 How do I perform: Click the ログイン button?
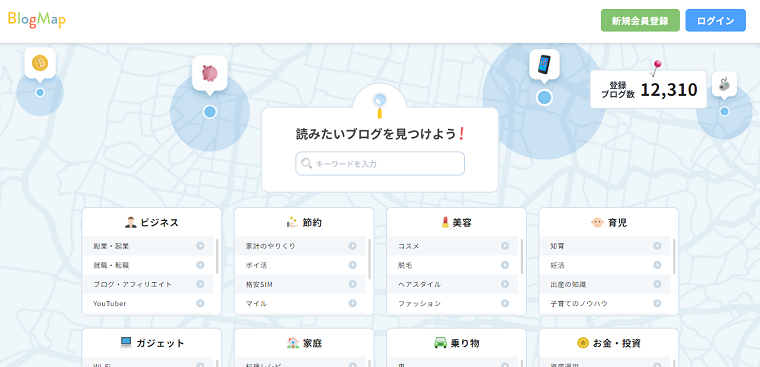coord(715,20)
